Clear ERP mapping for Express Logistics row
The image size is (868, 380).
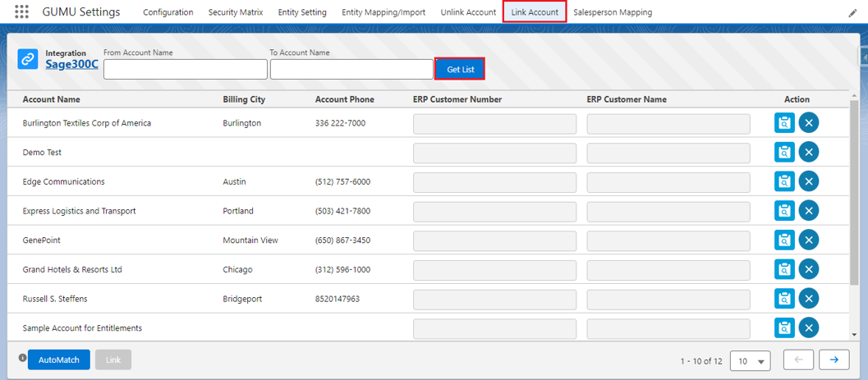[x=809, y=211]
